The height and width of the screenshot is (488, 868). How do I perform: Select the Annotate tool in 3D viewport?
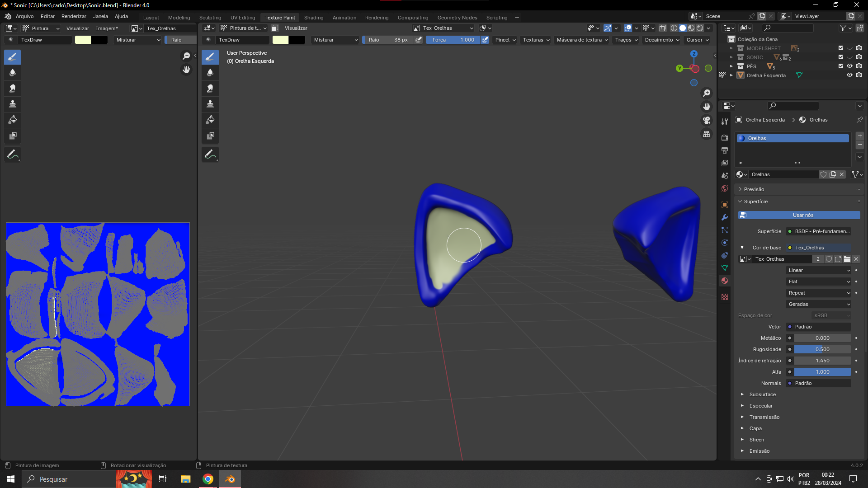pyautogui.click(x=210, y=155)
